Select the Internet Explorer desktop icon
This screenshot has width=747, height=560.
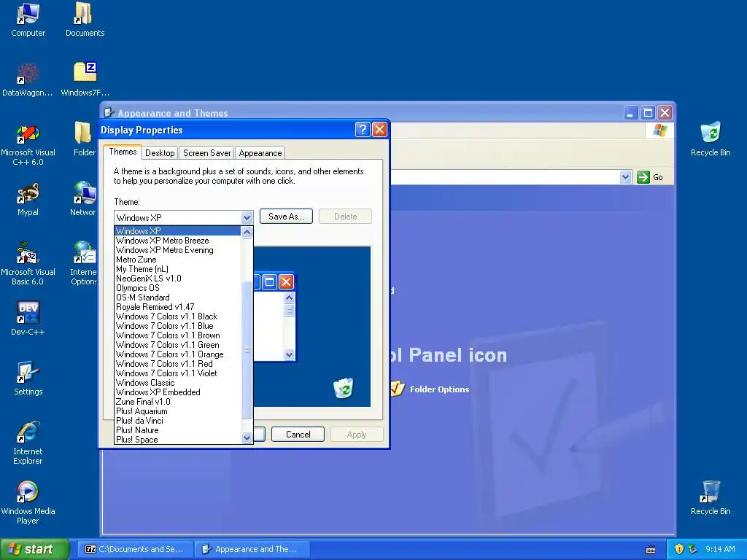(28, 443)
